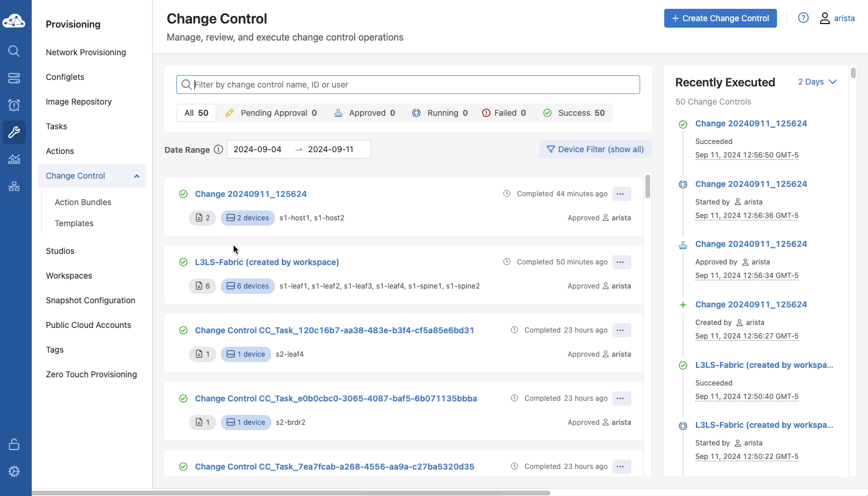Click Create Change Control button
The width and height of the screenshot is (868, 496).
720,18
